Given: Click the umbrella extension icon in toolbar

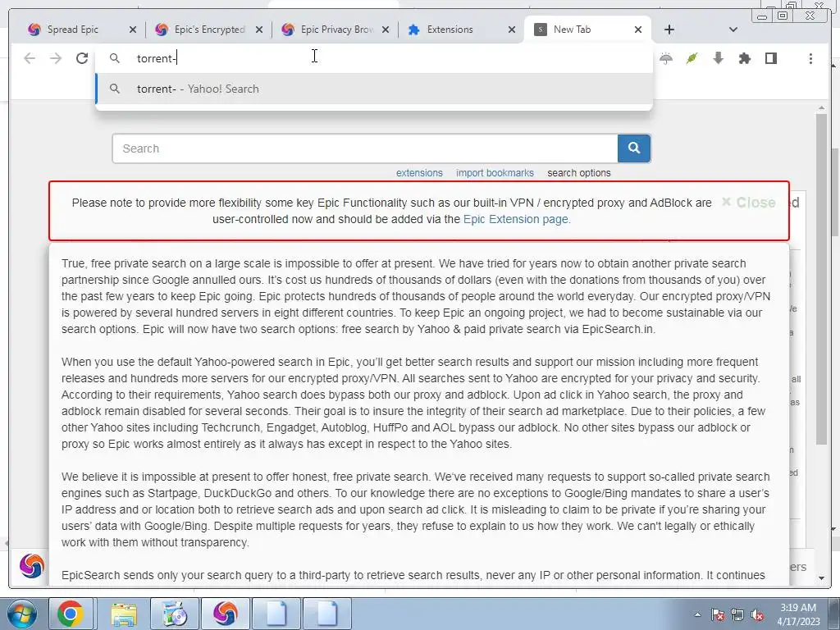Looking at the screenshot, I should pos(666,58).
